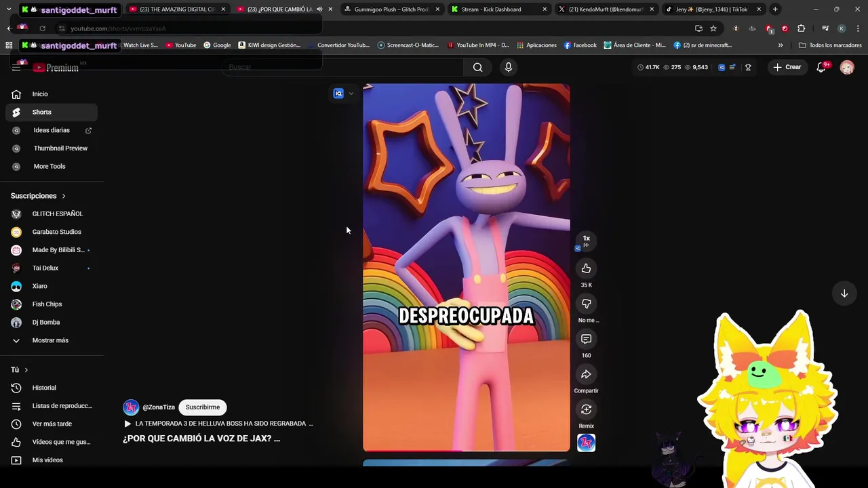Open Historial in the sidebar
This screenshot has height=488, width=868.
[52, 388]
